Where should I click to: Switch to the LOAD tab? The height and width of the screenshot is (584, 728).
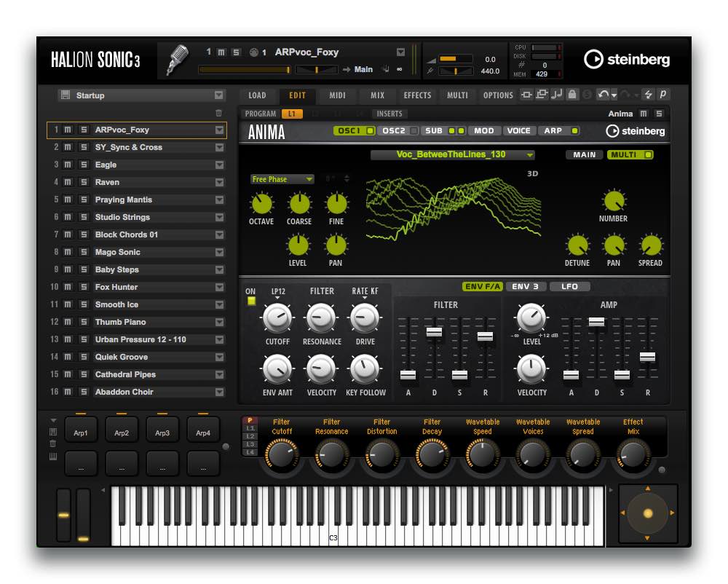point(257,95)
